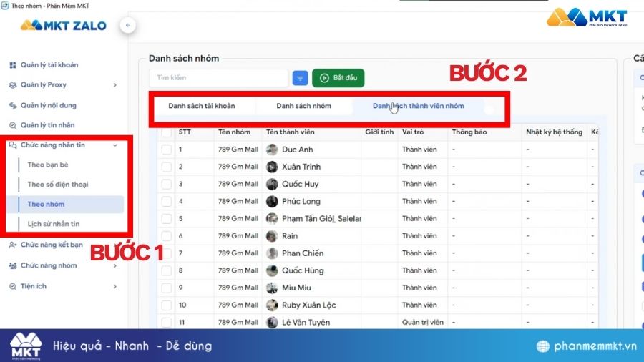The width and height of the screenshot is (644, 362).
Task: Click Quản trị viên role in row 11
Action: point(423,322)
